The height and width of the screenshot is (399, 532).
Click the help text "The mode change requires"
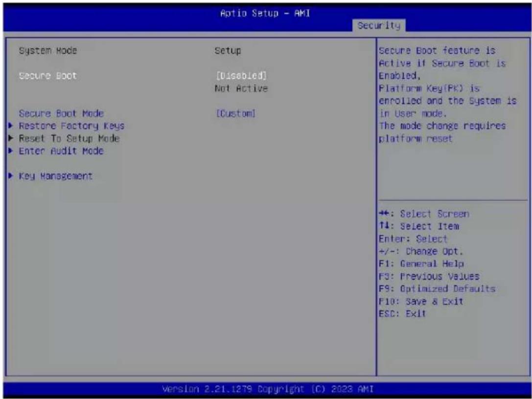point(442,126)
